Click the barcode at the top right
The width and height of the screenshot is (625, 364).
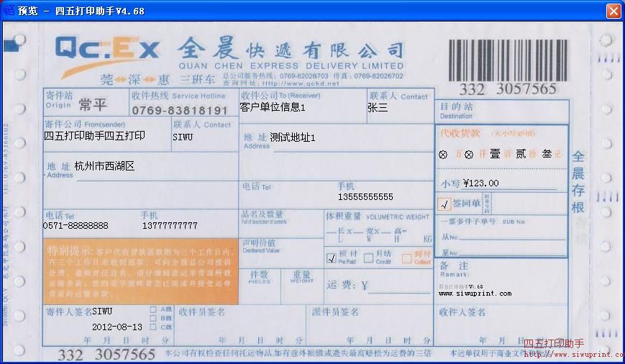(x=508, y=60)
